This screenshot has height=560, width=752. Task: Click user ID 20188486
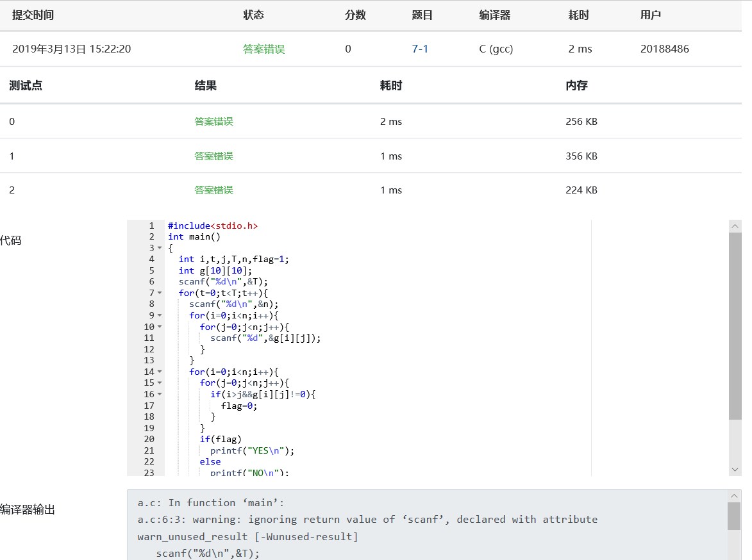[x=665, y=49]
